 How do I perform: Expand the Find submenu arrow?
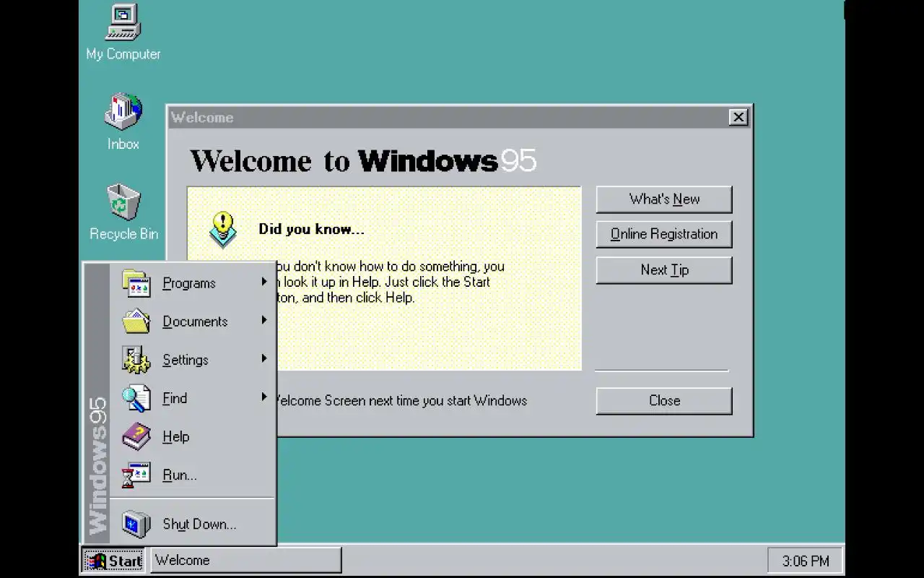[264, 397]
